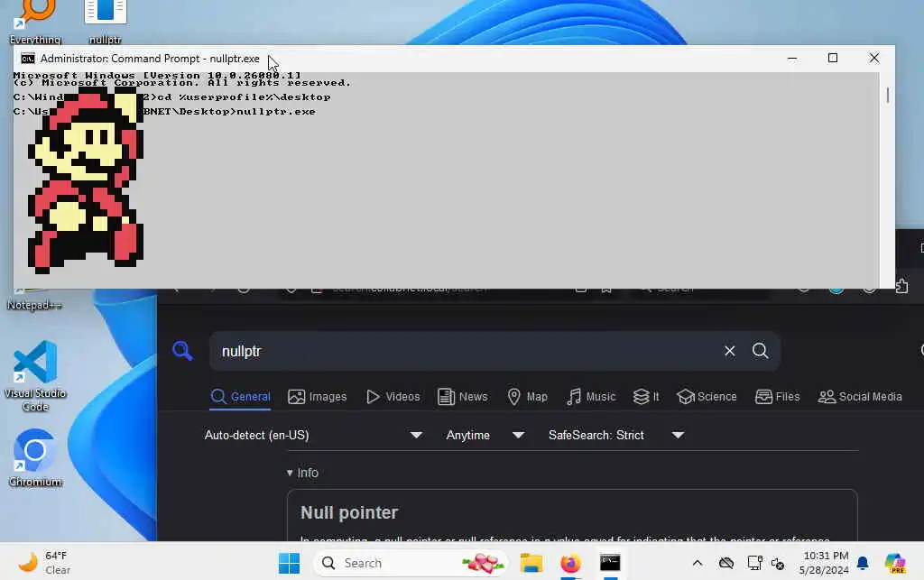Open the Auto-detect (en-US) language dropdown

[x=313, y=435]
